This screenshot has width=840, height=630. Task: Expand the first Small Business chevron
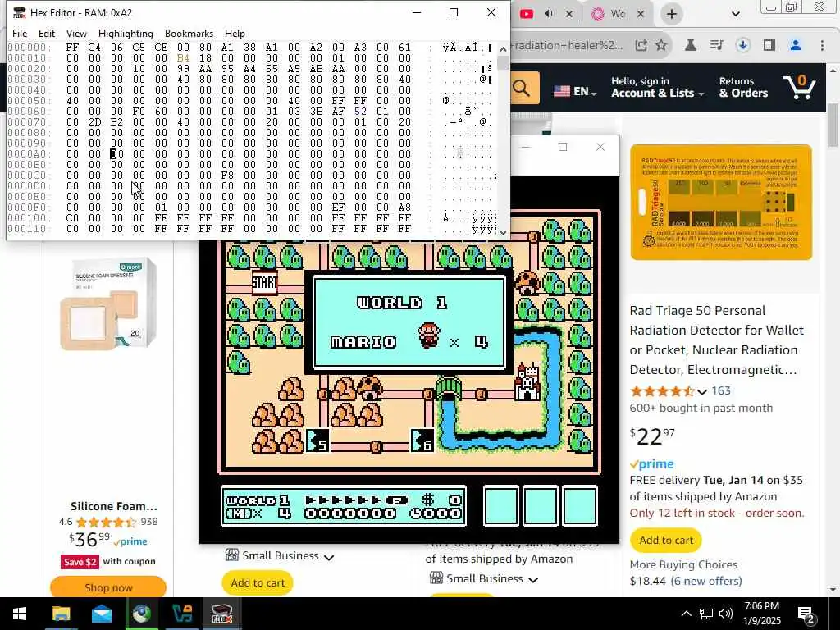(x=329, y=557)
